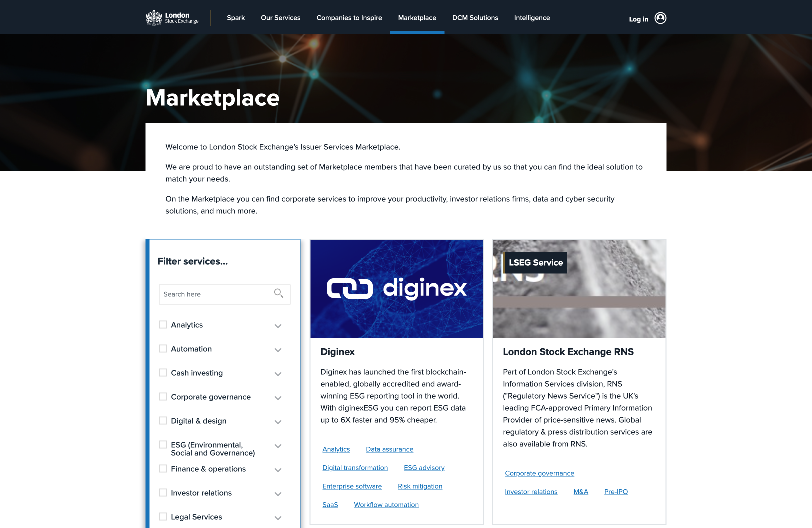Click Corporate governance tag on RNS card
The image size is (812, 528).
point(539,473)
